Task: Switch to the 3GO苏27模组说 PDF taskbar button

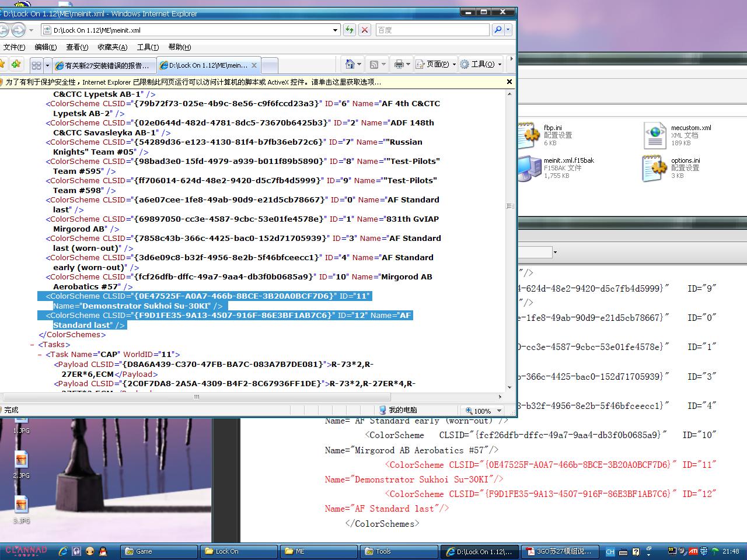Action: click(x=559, y=551)
